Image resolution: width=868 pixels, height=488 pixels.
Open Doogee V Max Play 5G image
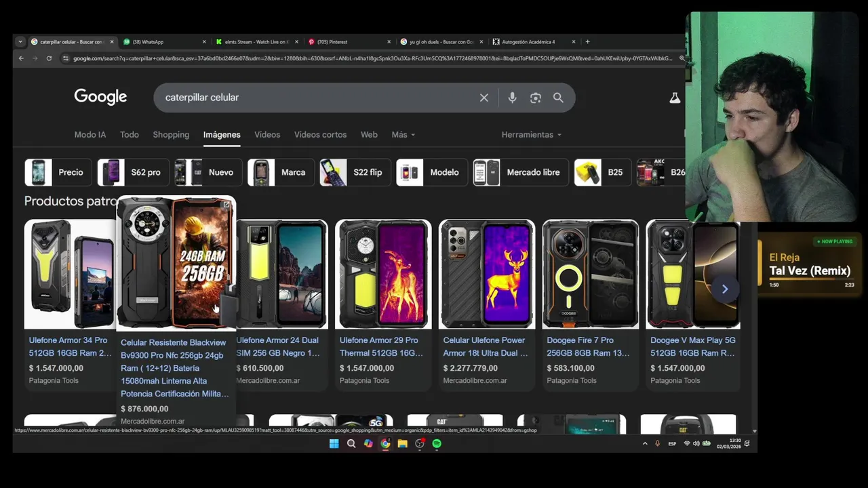coord(693,274)
